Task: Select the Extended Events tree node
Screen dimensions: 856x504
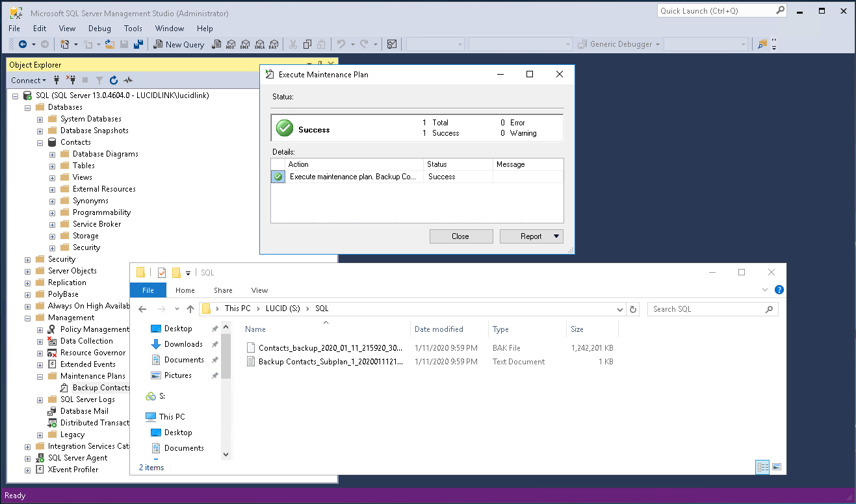Action: coord(88,364)
